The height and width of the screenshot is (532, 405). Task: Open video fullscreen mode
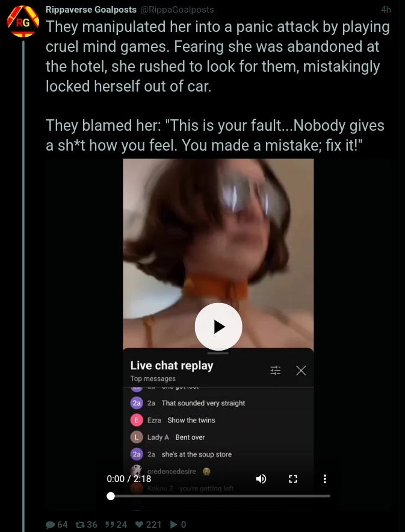coord(293,479)
